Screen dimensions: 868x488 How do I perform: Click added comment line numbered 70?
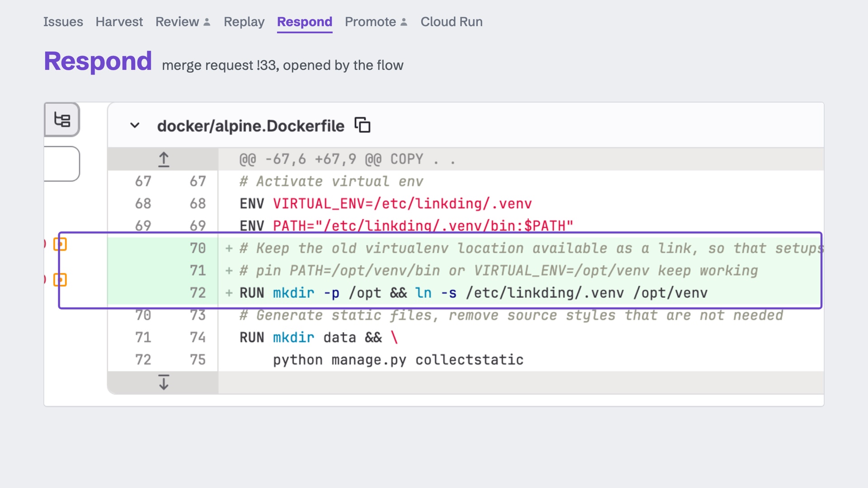coord(532,249)
